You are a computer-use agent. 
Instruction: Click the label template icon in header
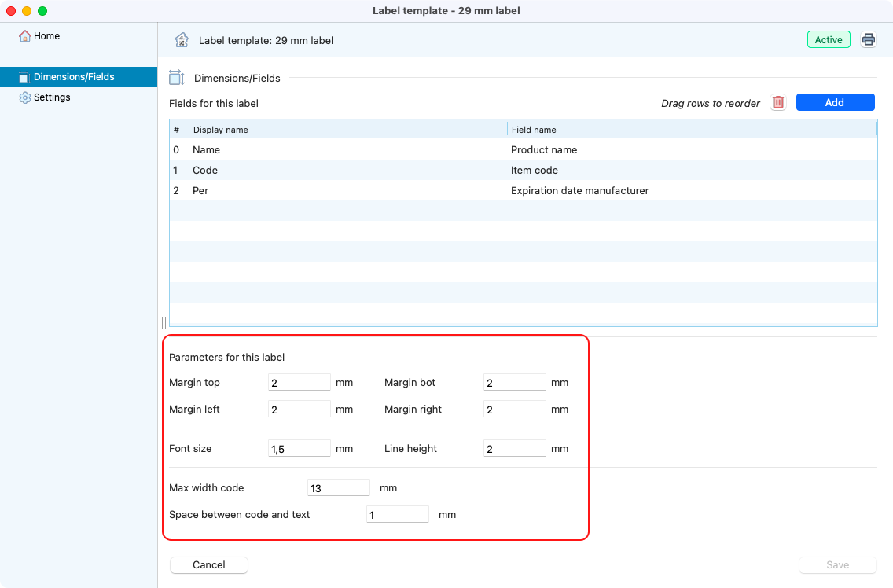coord(182,40)
